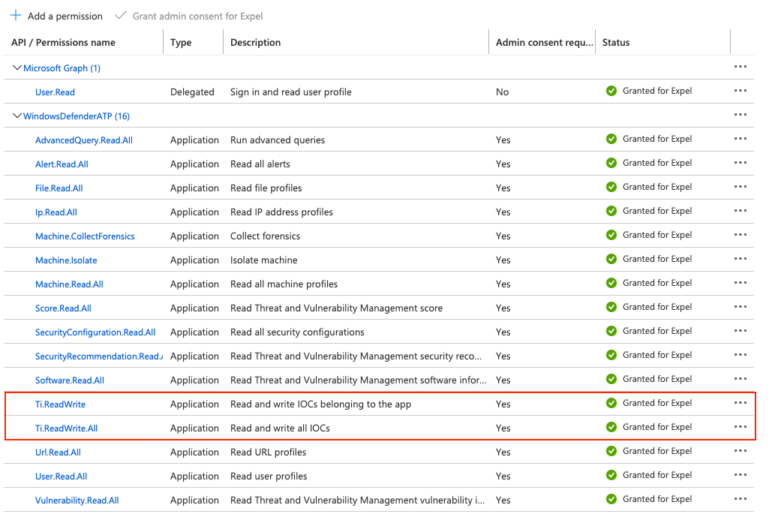Open ellipsis menu for Vulnerability.Read.All
775x532 pixels.
[740, 499]
